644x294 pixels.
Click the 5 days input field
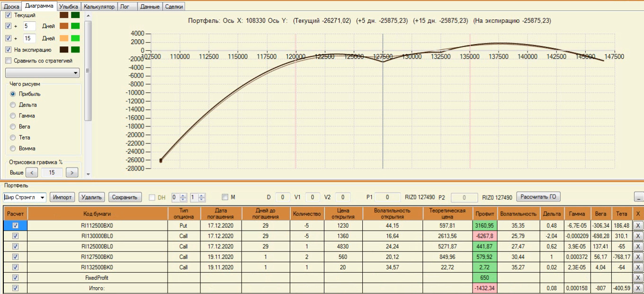pos(29,26)
